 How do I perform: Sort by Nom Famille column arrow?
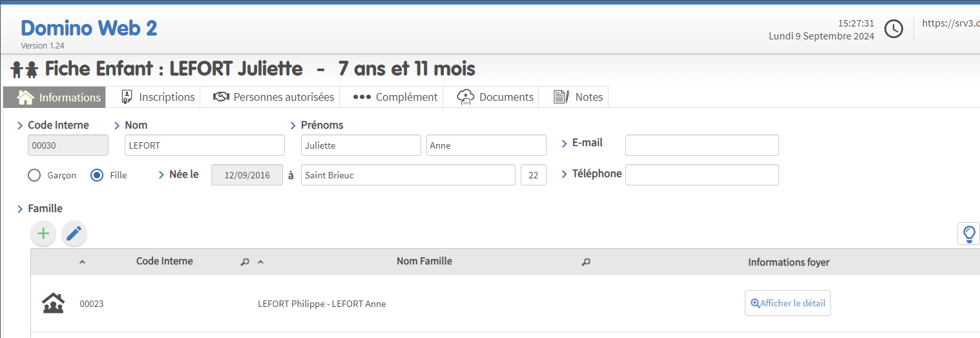pos(261,262)
